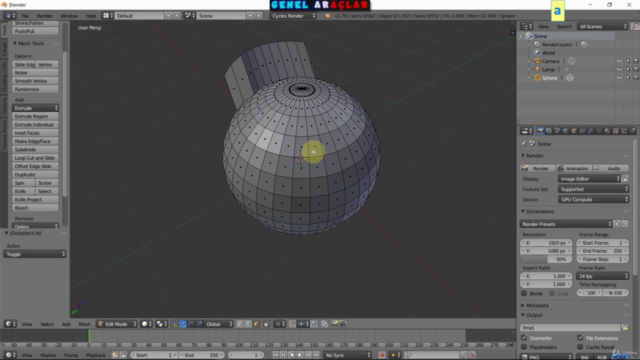Viewport: 640px width, 360px height.
Task: Open the Render Layers properties tab
Action: (549, 131)
